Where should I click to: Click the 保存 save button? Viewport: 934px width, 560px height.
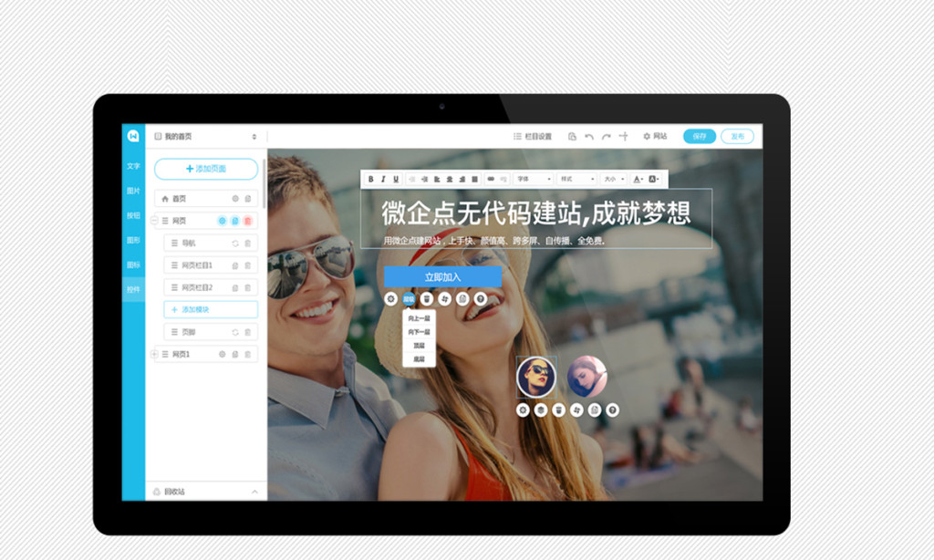tap(700, 137)
